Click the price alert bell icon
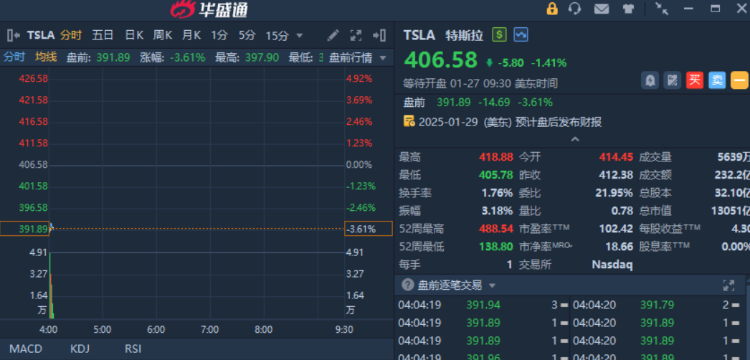The height and width of the screenshot is (360, 750). [650, 80]
